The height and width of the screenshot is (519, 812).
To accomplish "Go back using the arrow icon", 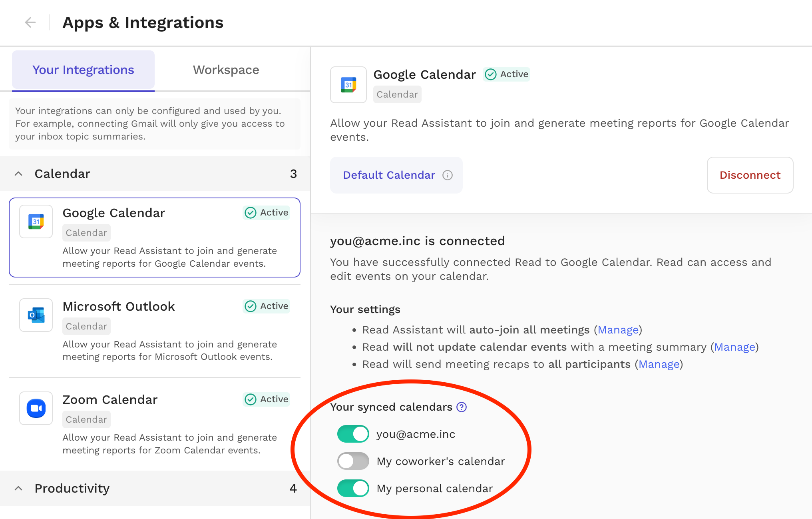I will tap(30, 22).
